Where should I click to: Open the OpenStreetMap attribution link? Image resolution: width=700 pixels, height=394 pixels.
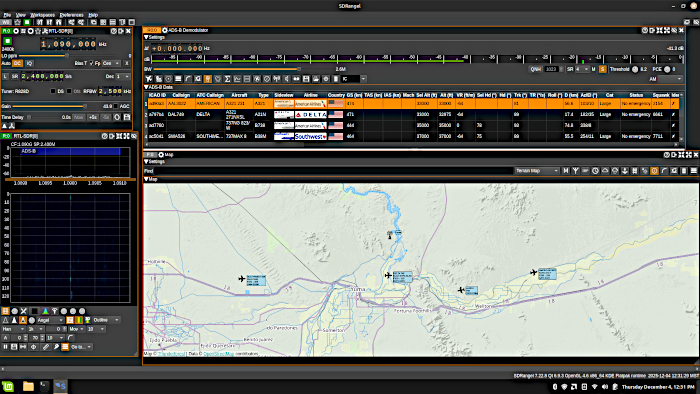click(x=218, y=353)
